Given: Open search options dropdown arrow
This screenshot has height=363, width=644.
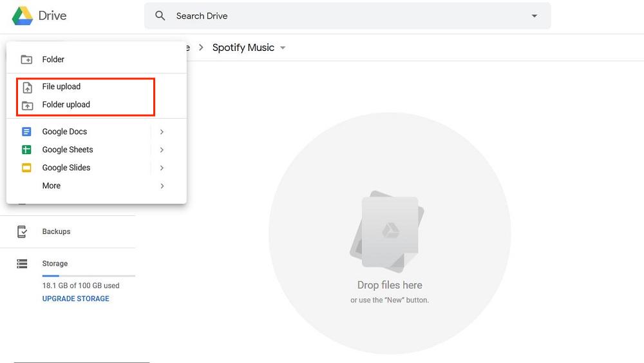Looking at the screenshot, I should point(534,15).
